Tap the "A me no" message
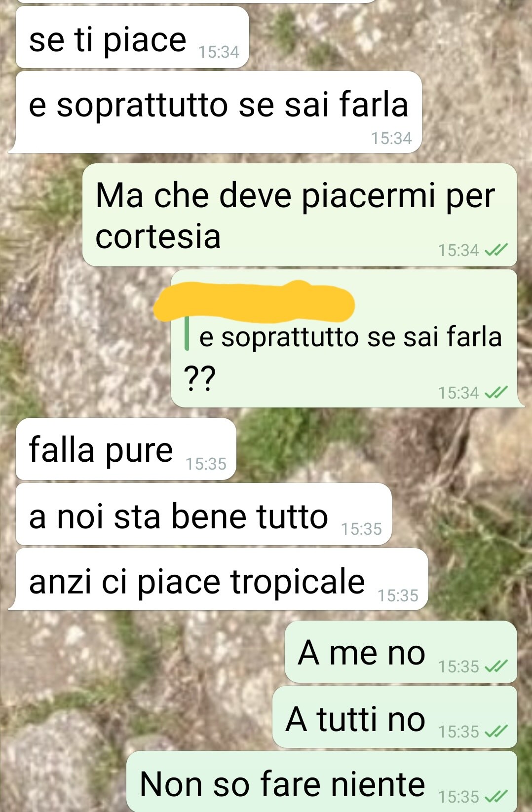The image size is (532, 812). tap(401, 652)
